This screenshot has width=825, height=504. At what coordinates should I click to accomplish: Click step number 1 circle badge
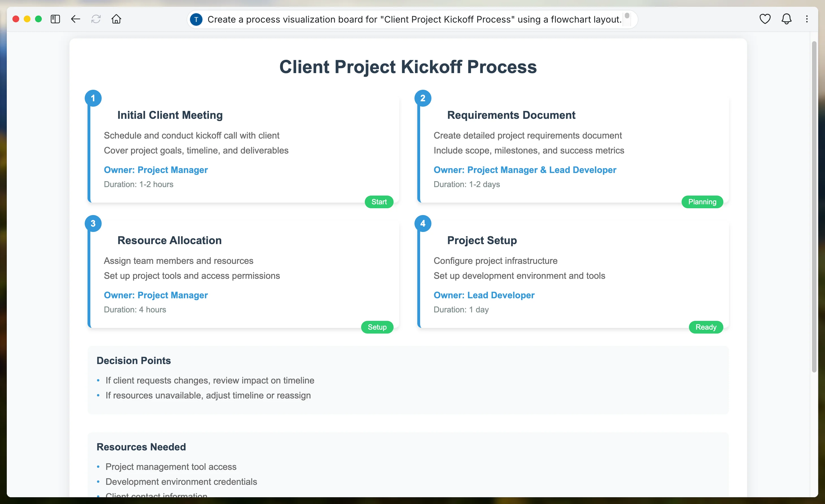tap(93, 98)
